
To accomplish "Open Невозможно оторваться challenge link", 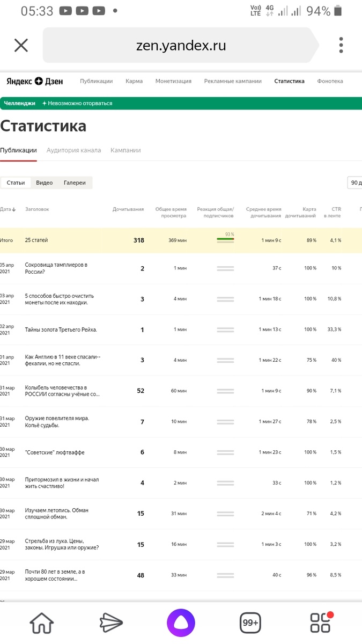I will 77,103.
